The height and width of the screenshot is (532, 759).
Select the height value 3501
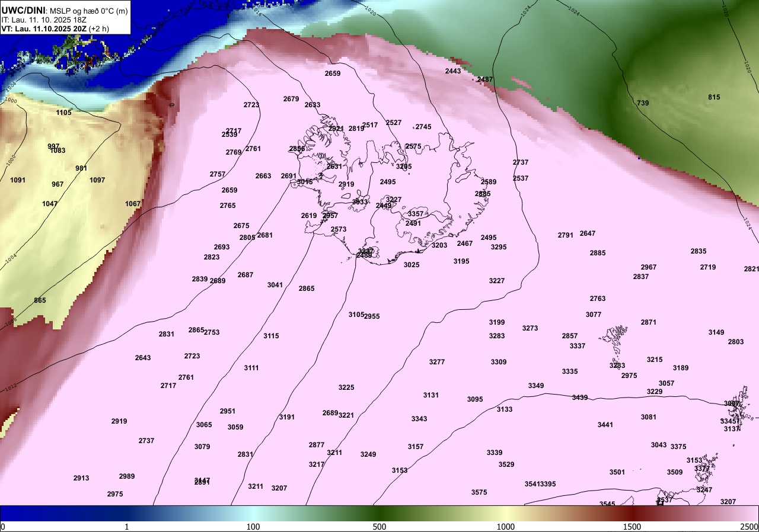pyautogui.click(x=617, y=472)
